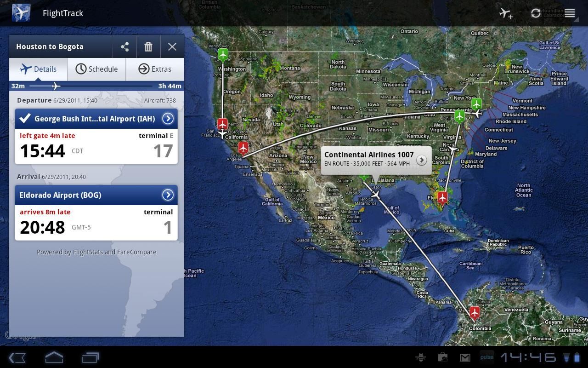The width and height of the screenshot is (588, 368).
Task: Open Pulse from the notification bar
Action: pos(486,357)
